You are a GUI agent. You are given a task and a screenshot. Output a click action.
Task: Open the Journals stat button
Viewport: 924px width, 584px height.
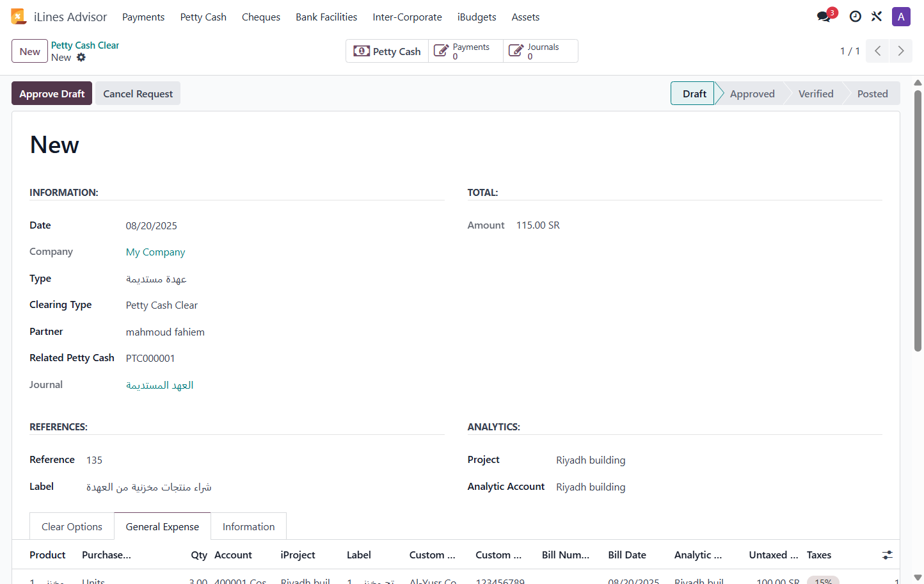pos(541,51)
